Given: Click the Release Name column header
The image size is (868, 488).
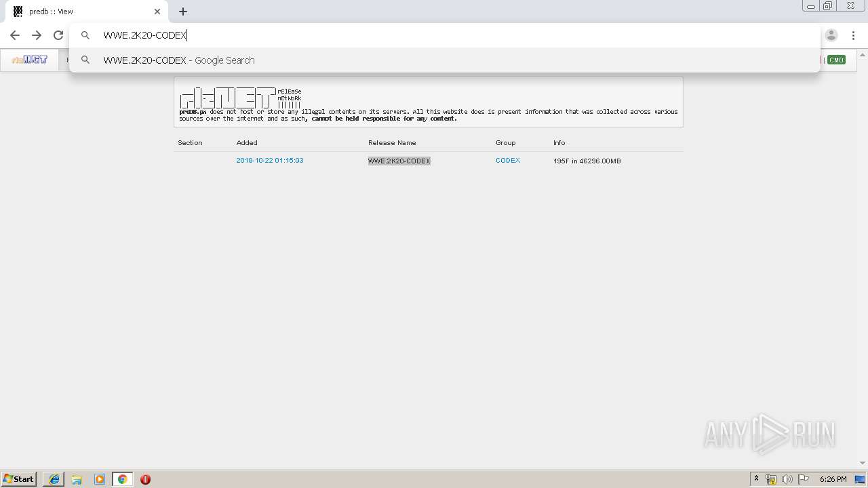Looking at the screenshot, I should (392, 143).
